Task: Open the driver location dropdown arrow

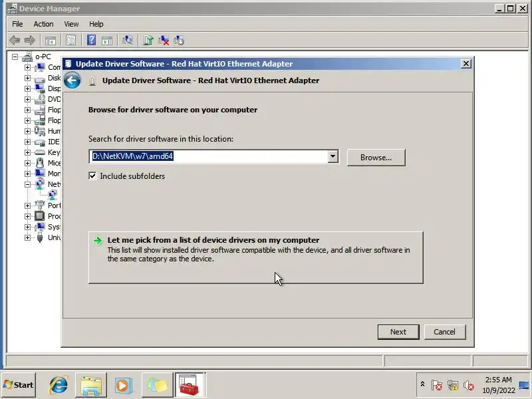Action: point(333,156)
